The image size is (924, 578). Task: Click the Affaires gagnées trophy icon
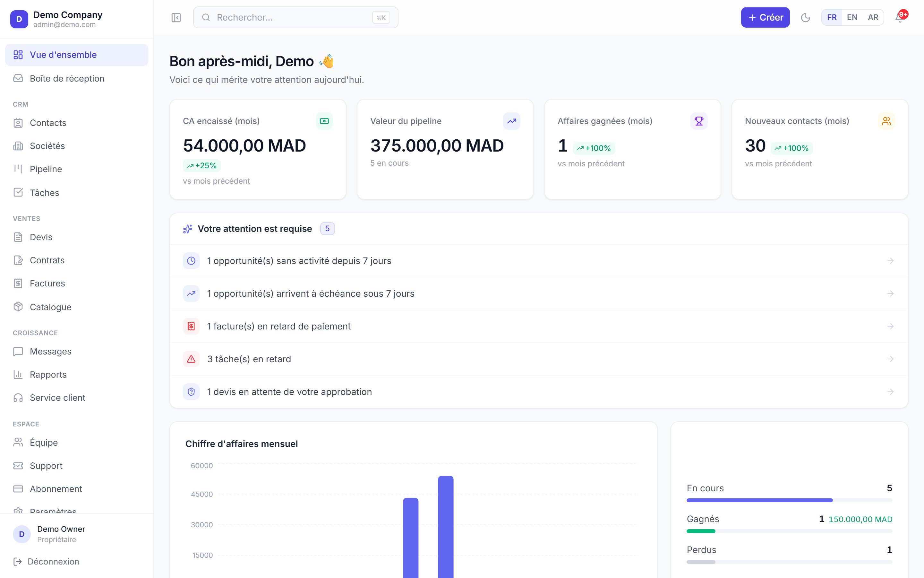(699, 121)
